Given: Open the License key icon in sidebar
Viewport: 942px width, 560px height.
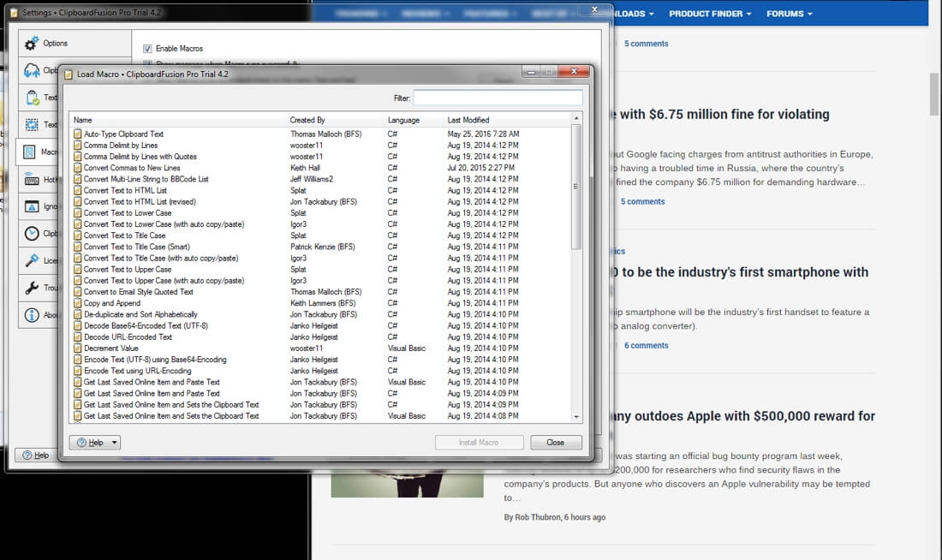Looking at the screenshot, I should pyautogui.click(x=32, y=261).
